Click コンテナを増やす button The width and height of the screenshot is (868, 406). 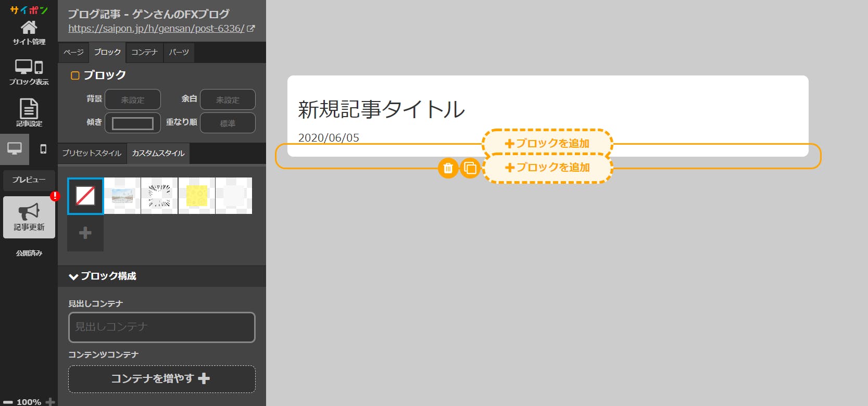click(x=161, y=378)
